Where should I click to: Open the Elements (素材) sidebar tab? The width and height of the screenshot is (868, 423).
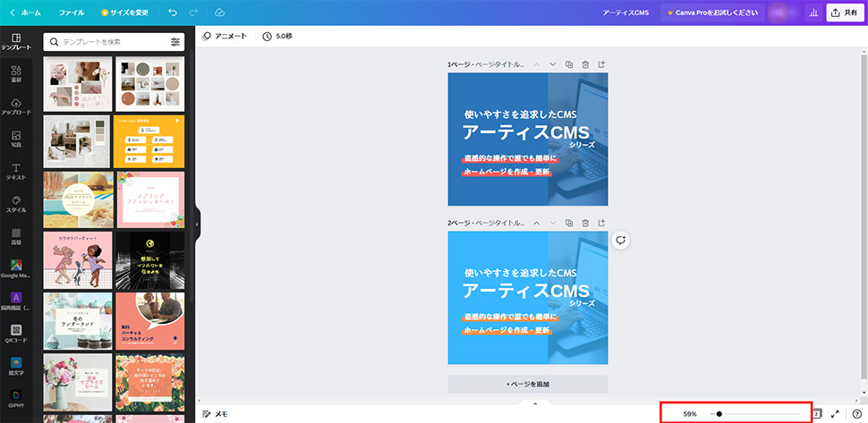point(16,74)
